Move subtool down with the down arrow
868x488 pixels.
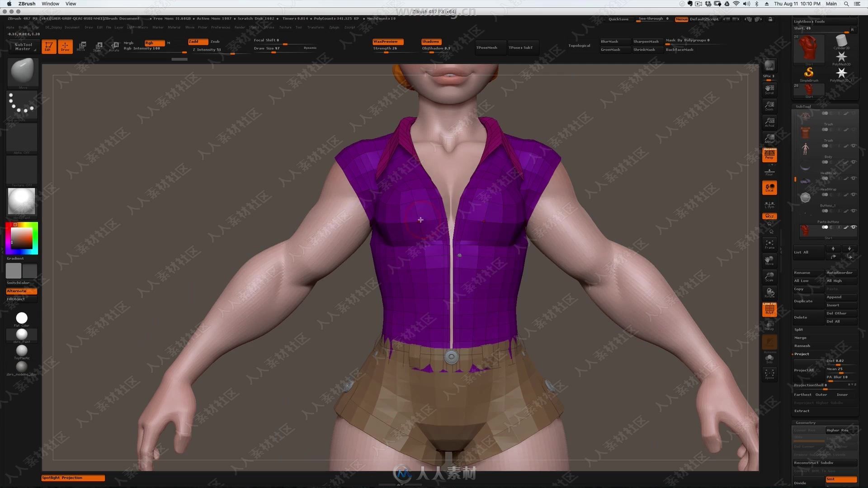[849, 249]
